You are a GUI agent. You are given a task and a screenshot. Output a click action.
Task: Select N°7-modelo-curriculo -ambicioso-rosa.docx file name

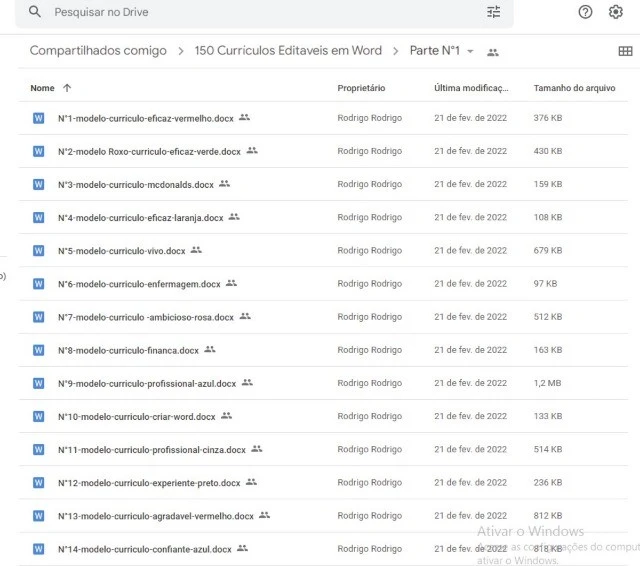(x=146, y=317)
